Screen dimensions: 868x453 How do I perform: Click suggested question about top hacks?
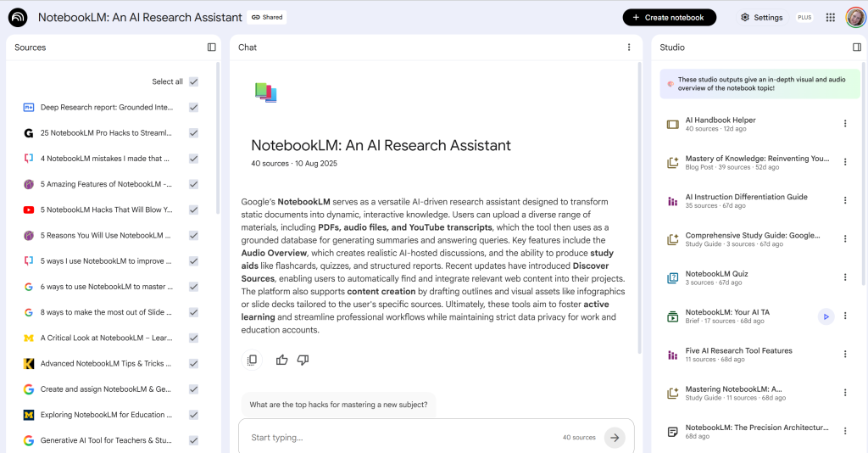(338, 405)
